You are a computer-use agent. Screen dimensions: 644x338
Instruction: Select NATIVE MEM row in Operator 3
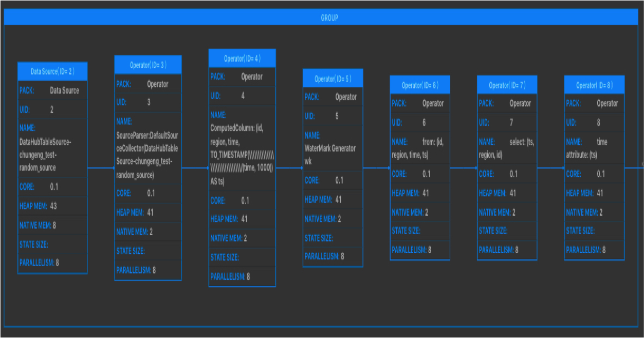148,232
